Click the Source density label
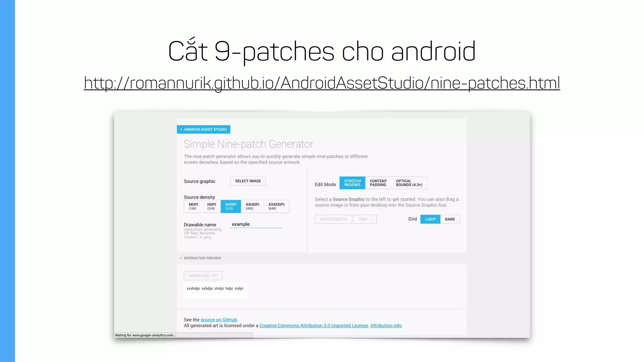The image size is (644, 362). click(199, 197)
